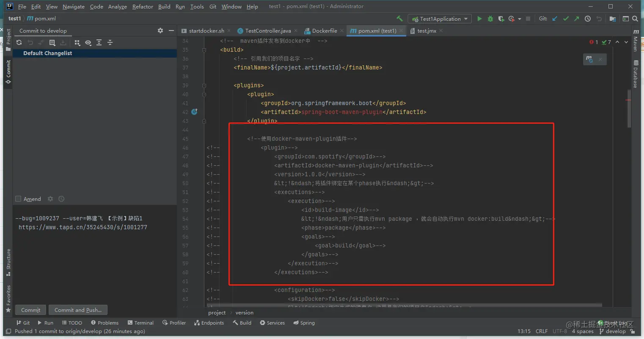The image size is (644, 339).
Task: Toggle preview eye icon in commit toolbar
Action: (x=88, y=43)
